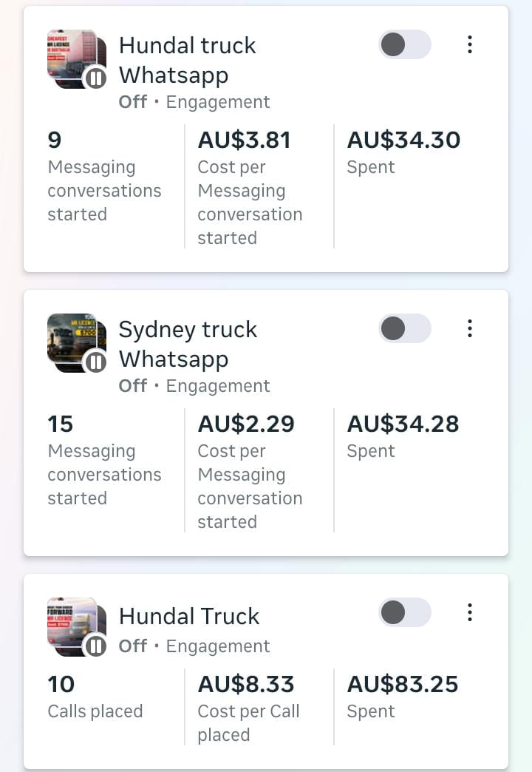
Task: Click the AU$34.30 Spent figure
Action: [403, 140]
